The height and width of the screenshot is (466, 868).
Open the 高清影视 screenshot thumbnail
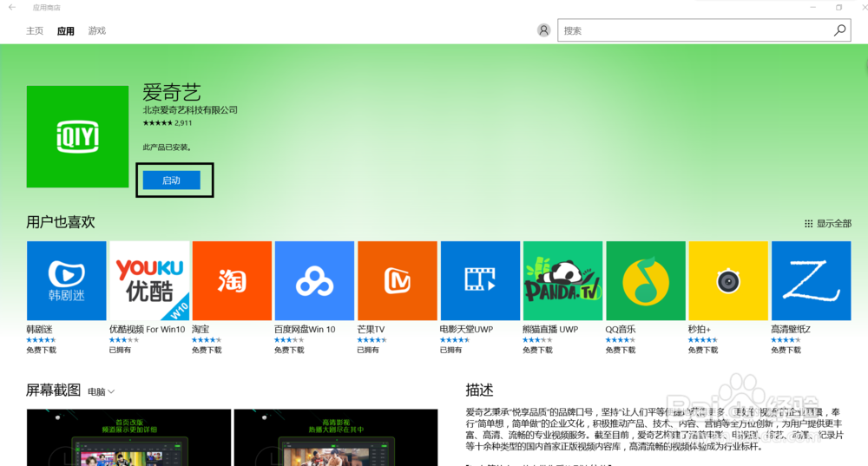click(x=335, y=437)
